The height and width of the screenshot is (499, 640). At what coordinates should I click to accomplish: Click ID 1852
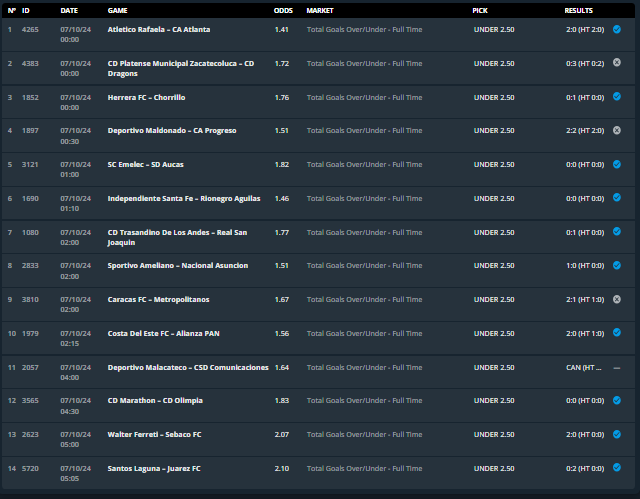point(30,98)
